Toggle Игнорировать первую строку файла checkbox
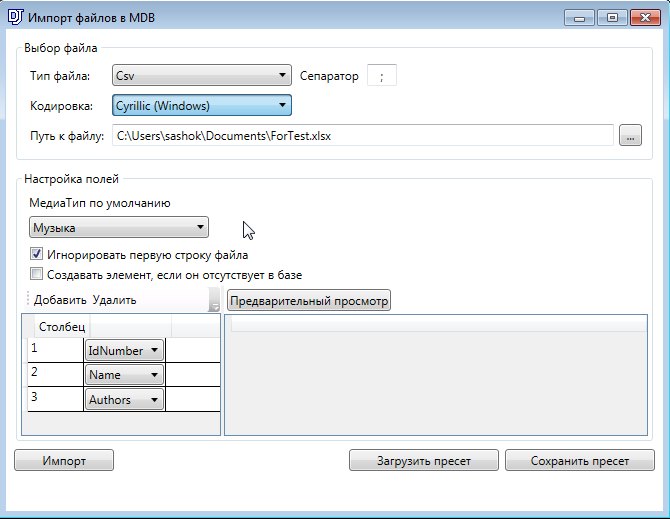 coord(36,254)
